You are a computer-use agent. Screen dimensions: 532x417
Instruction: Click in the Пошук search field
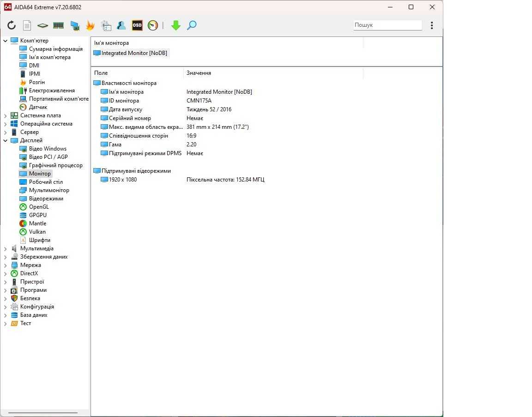[387, 25]
